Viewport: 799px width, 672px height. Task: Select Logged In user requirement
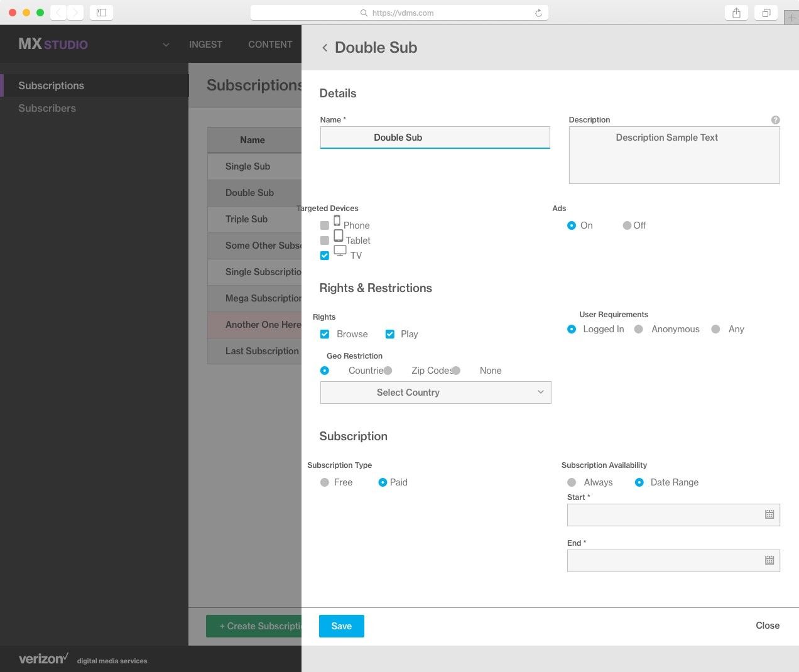(572, 329)
